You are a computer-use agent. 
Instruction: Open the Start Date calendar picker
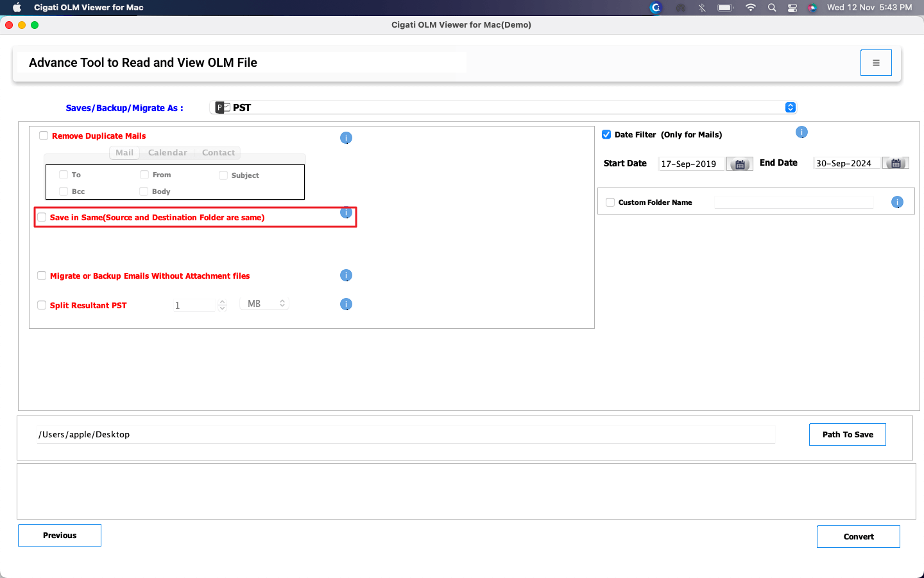pyautogui.click(x=740, y=164)
